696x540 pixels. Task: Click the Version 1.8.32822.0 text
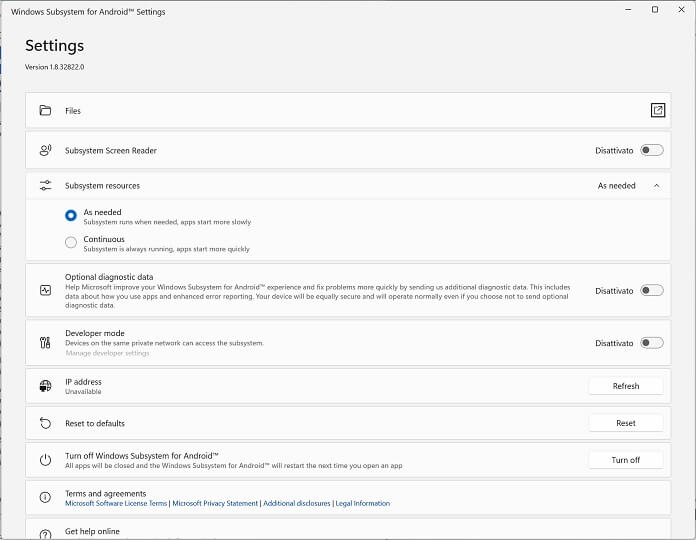click(54, 67)
